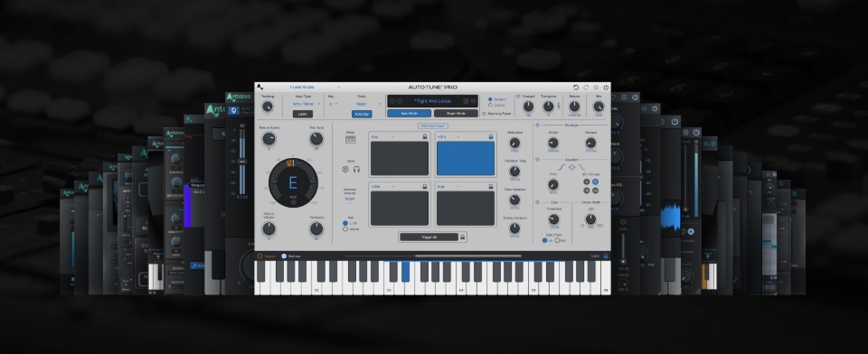Select the Classic radio option
The width and height of the screenshot is (868, 354).
pyautogui.click(x=490, y=105)
